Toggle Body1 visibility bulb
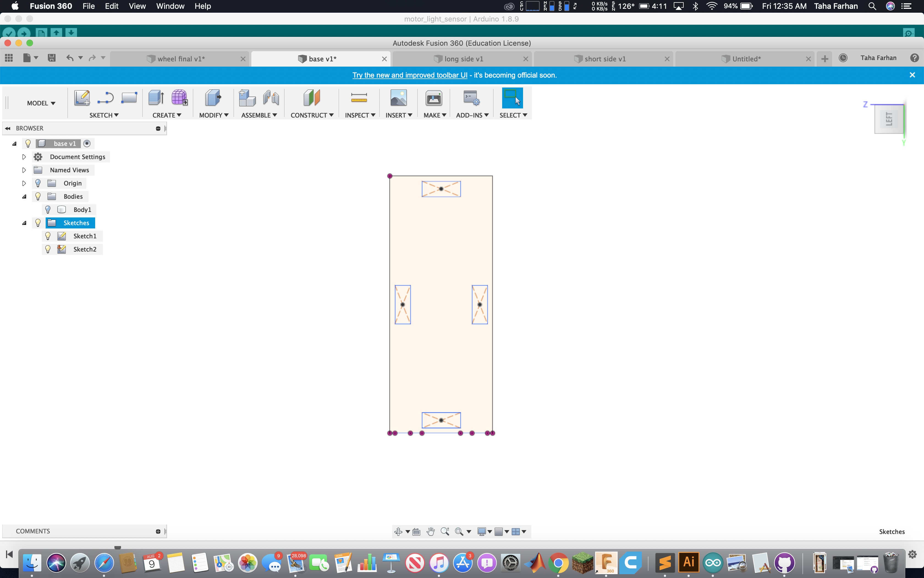Viewport: 924px width, 578px height. point(48,209)
